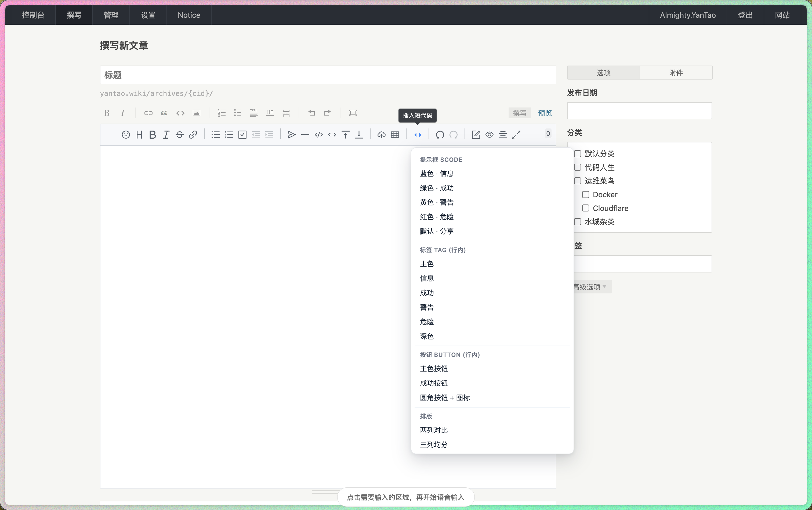Select 两列对比 layout in the dropdown
Screen dimensions: 812x510
433,430
